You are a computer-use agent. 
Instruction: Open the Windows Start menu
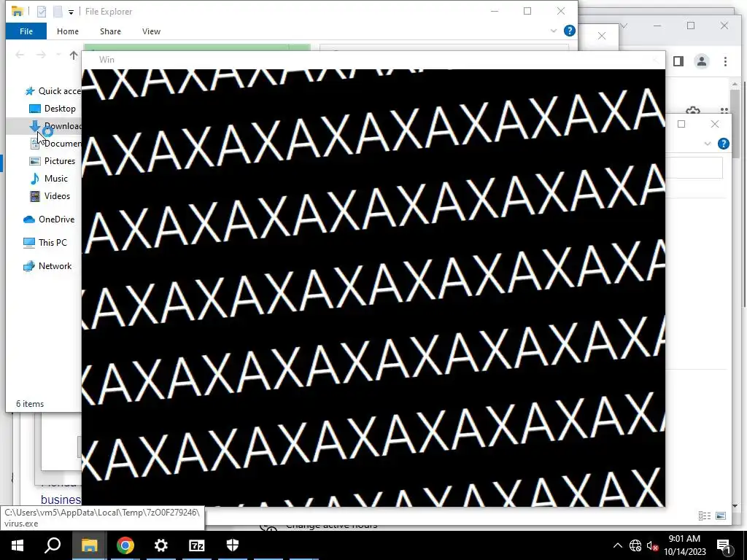(18, 545)
